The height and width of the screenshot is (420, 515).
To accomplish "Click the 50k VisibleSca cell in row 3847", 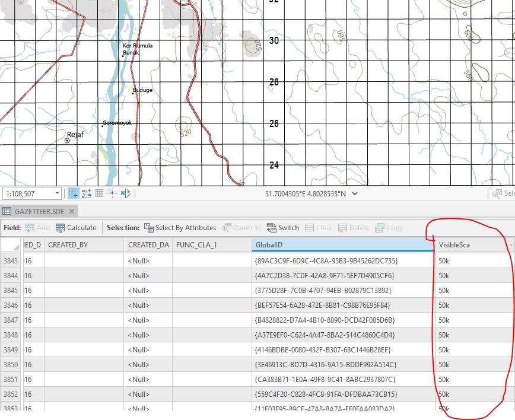I will click(474, 320).
